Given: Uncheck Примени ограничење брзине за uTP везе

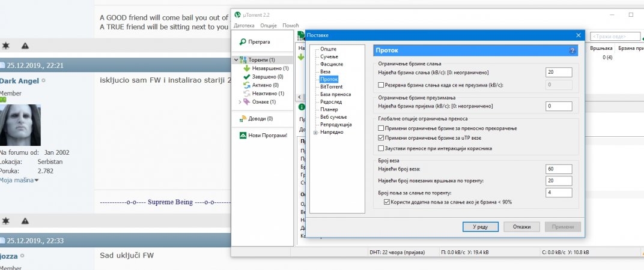Looking at the screenshot, I should click(381, 138).
